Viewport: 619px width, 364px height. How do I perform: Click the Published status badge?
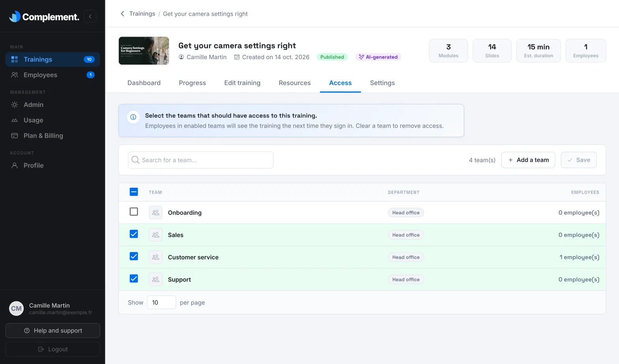tap(332, 57)
